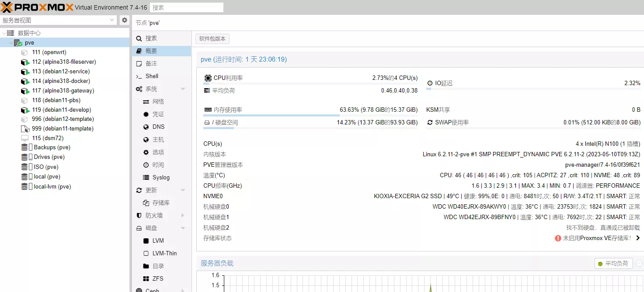Select the local-lvm (pve) storage
The width and height of the screenshot is (644, 292).
[52, 186]
